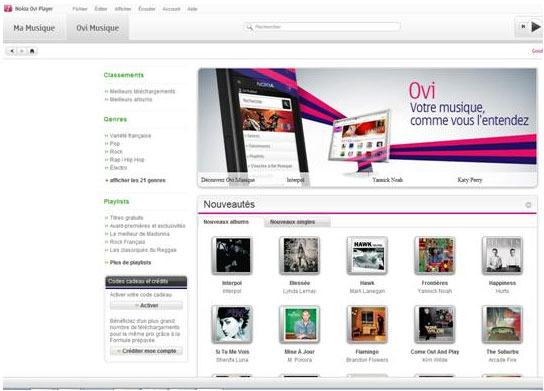Screen dimensions: 544x391
Task: Open the Aide menu
Action: 192,9
